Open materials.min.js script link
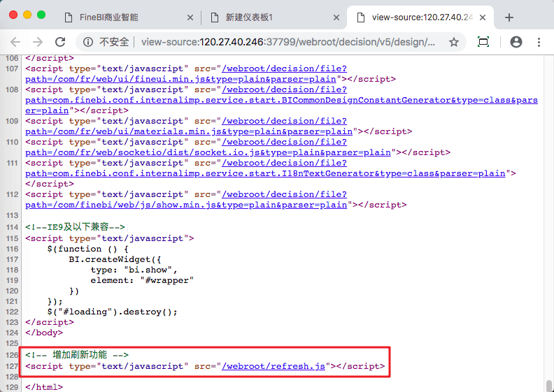Viewport: 554px width, 392px height. (189, 131)
